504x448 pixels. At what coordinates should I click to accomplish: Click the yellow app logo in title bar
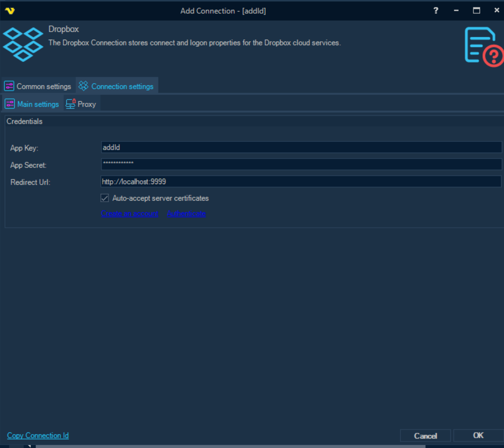(x=10, y=11)
